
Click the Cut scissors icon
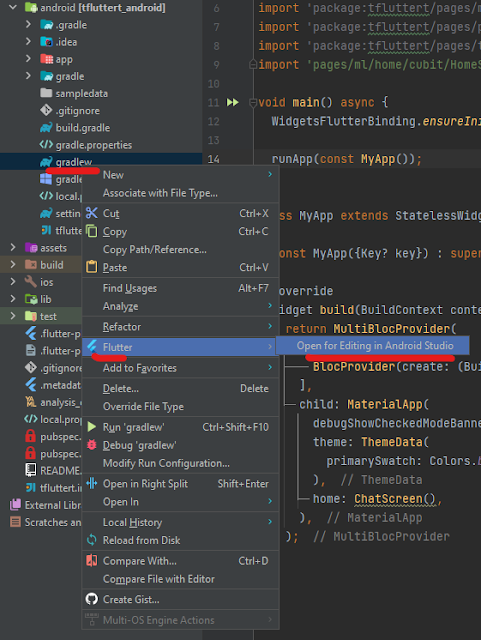[92, 213]
